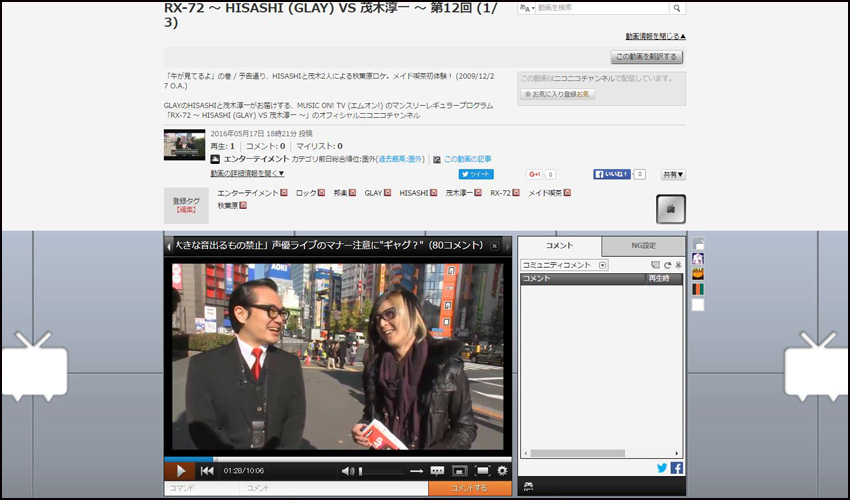Open 過去最高:圏外 ranking link
The height and width of the screenshot is (500, 850).
point(400,159)
